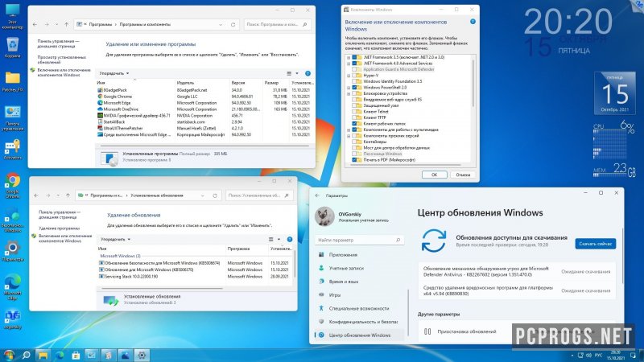This screenshot has height=362, width=644.
Task: Toggle .NET Framework 4.8 Advanced Services checkbox
Action: tap(354, 64)
